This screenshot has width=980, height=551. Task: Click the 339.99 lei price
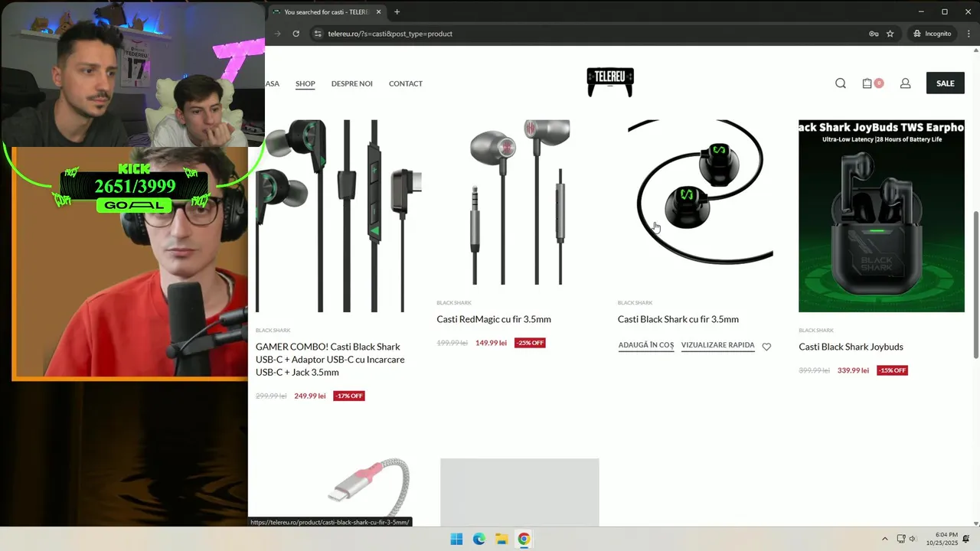pos(853,370)
